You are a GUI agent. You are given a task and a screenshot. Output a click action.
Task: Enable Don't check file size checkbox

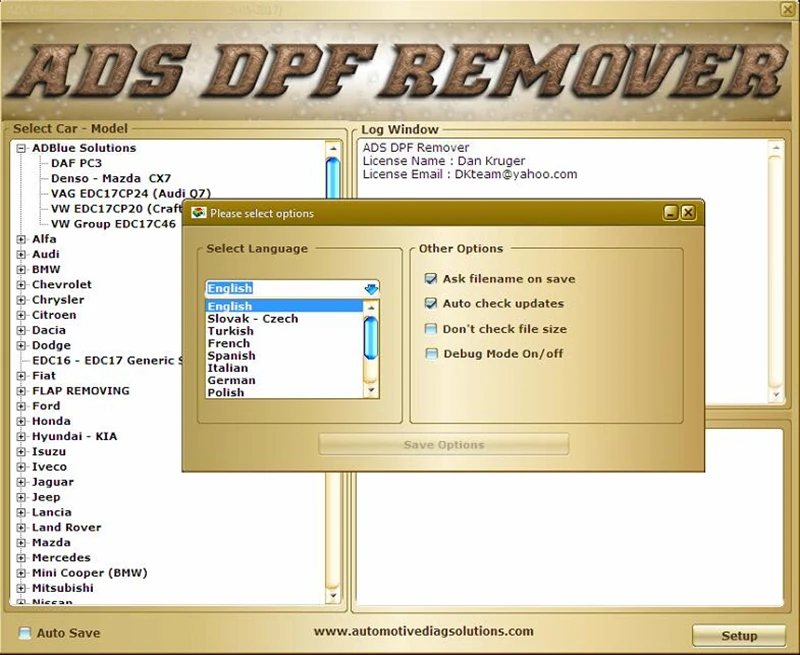tap(431, 329)
